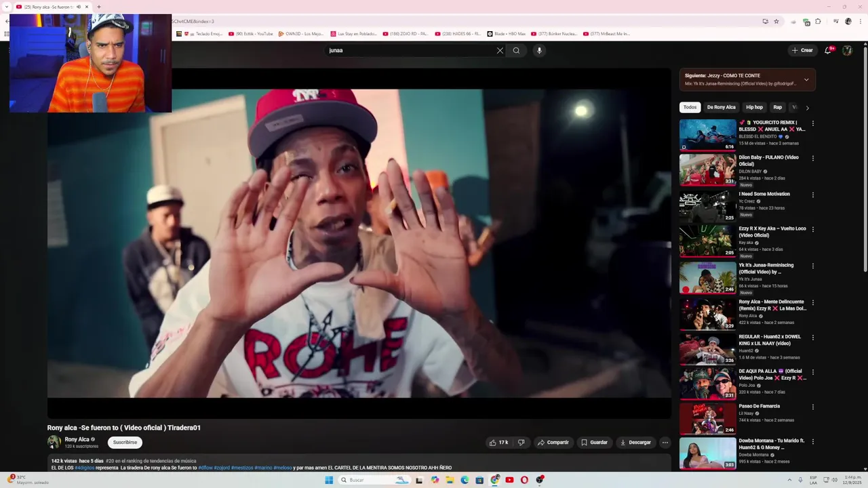Open YOGURCITO REMIX thumbnail
Viewport: 868px width, 488px height.
[x=707, y=135]
